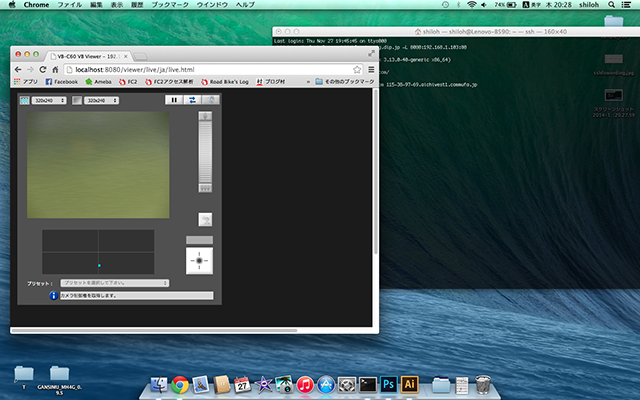Select the GANSIMU_MH4G desktop folder

(60, 380)
